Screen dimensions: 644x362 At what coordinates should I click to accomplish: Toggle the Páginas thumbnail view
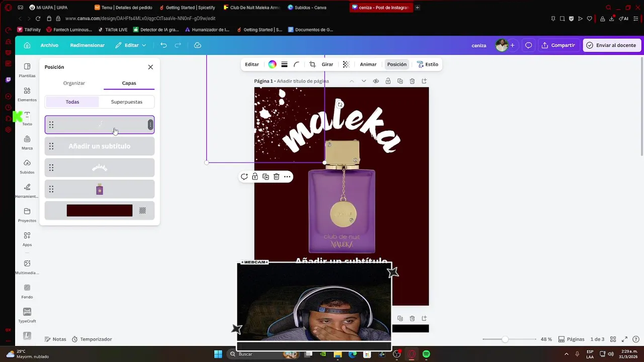[x=571, y=339]
